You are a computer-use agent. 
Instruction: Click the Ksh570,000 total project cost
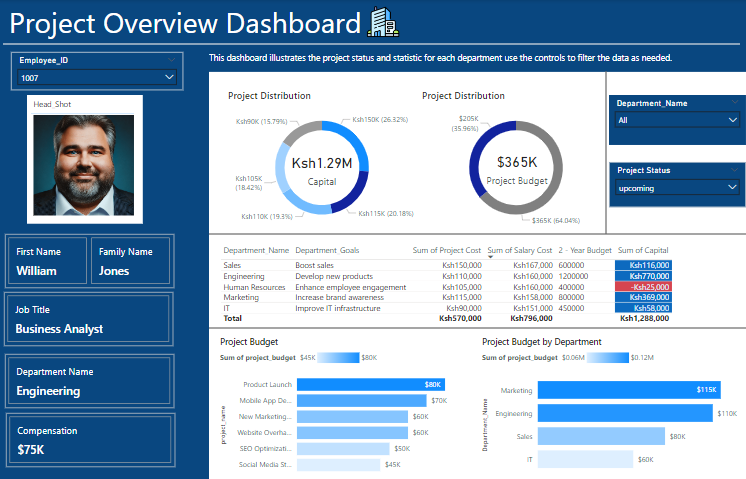point(460,318)
